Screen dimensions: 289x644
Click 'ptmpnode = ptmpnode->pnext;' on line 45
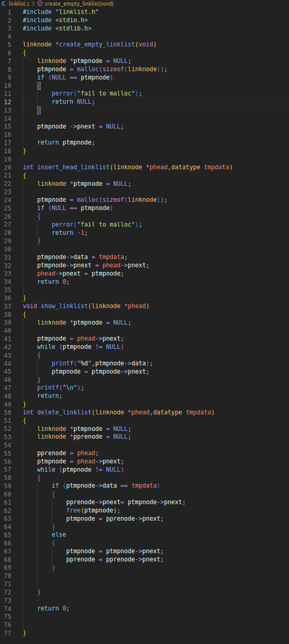click(x=100, y=372)
